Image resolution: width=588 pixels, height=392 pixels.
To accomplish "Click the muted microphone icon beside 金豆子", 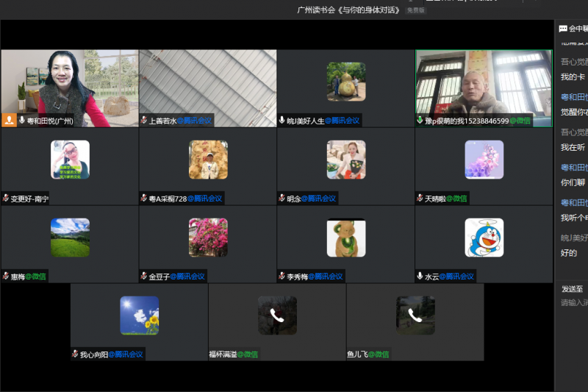I will coord(144,277).
